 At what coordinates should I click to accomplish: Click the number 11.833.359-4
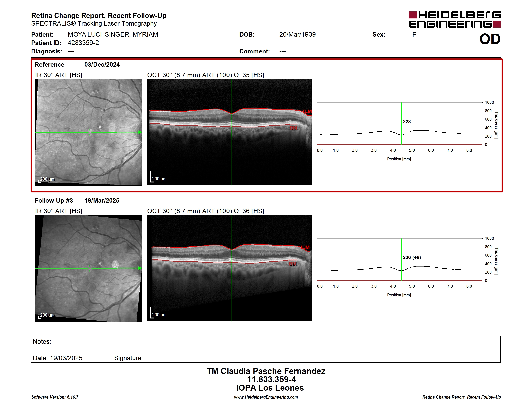[271, 379]
